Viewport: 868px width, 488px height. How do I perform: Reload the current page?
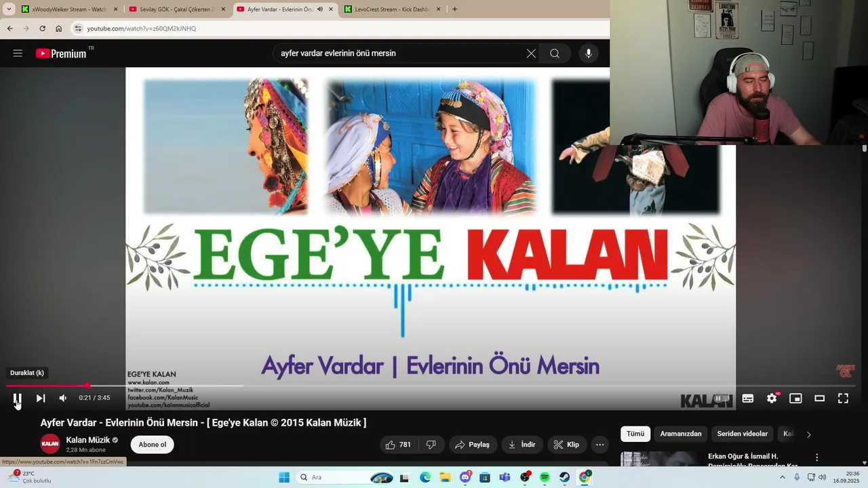(42, 28)
